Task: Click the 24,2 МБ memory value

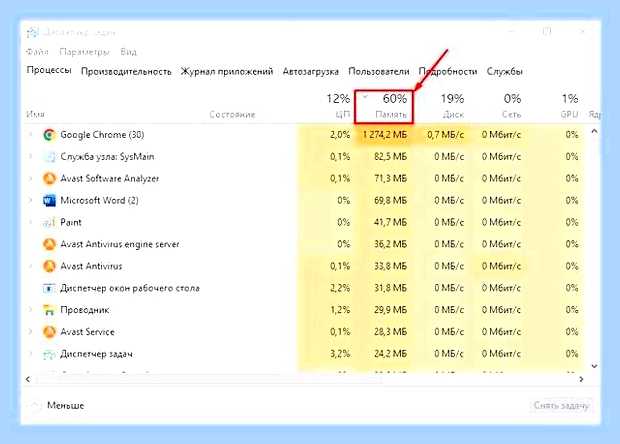Action: click(x=391, y=354)
